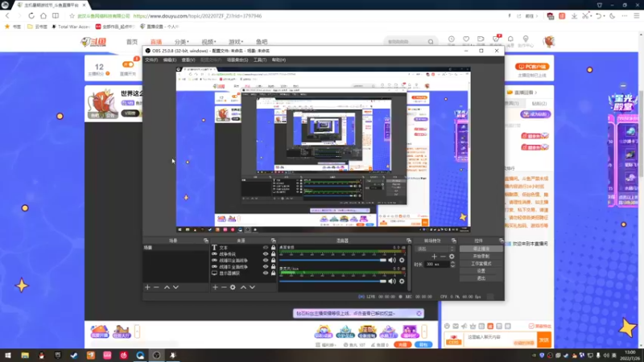The height and width of the screenshot is (362, 644).
Task: Open File Explorer from taskbar
Action: tap(25, 356)
